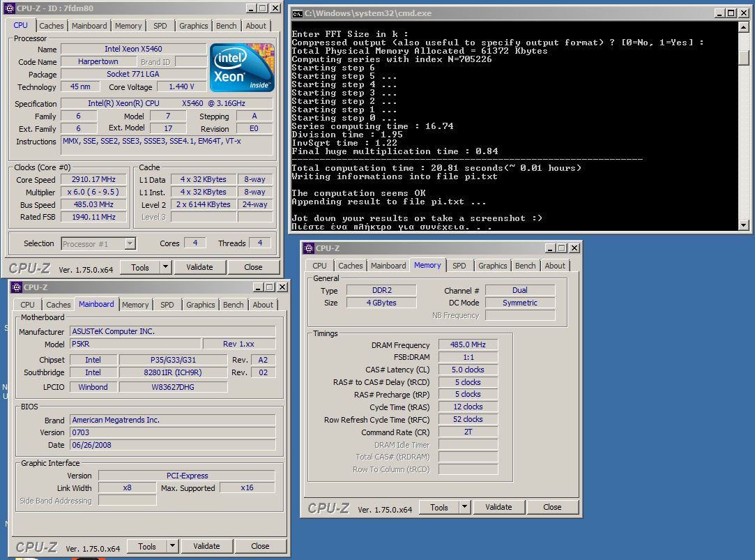Viewport: 755px width, 560px height.
Task: Open Tools dropdown arrow in Memory window
Action: (x=464, y=507)
